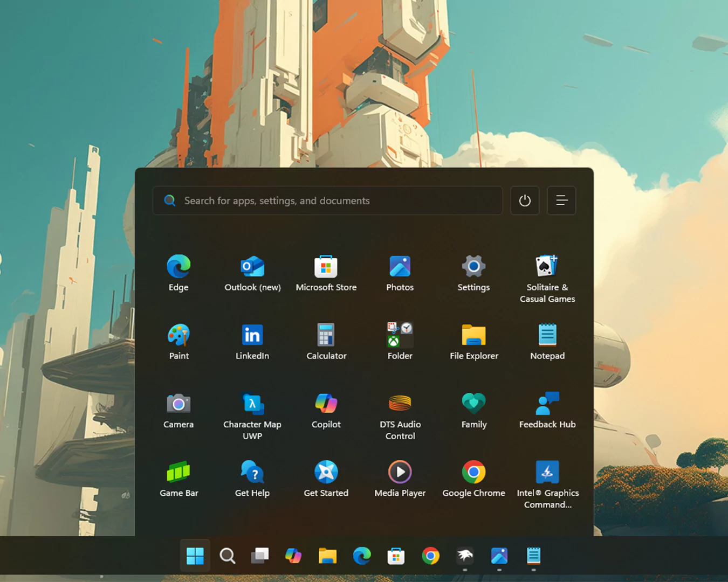
Task: Open Feedback Hub
Action: pos(547,410)
